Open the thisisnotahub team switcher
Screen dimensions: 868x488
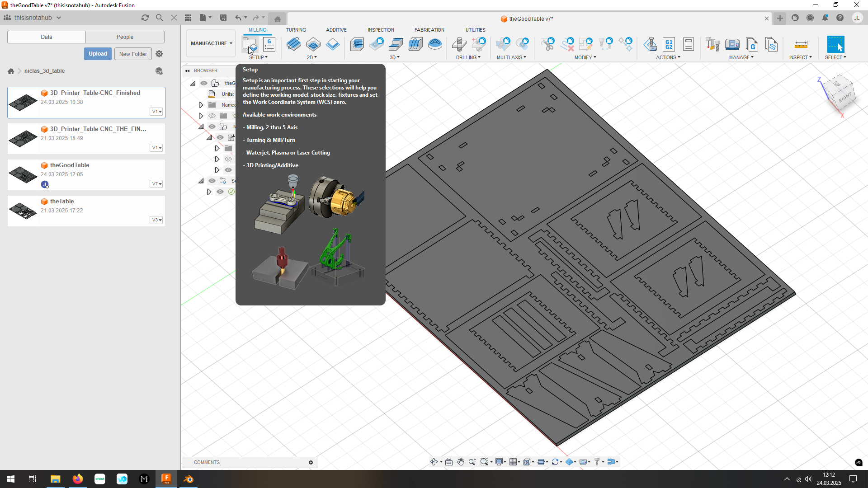33,18
